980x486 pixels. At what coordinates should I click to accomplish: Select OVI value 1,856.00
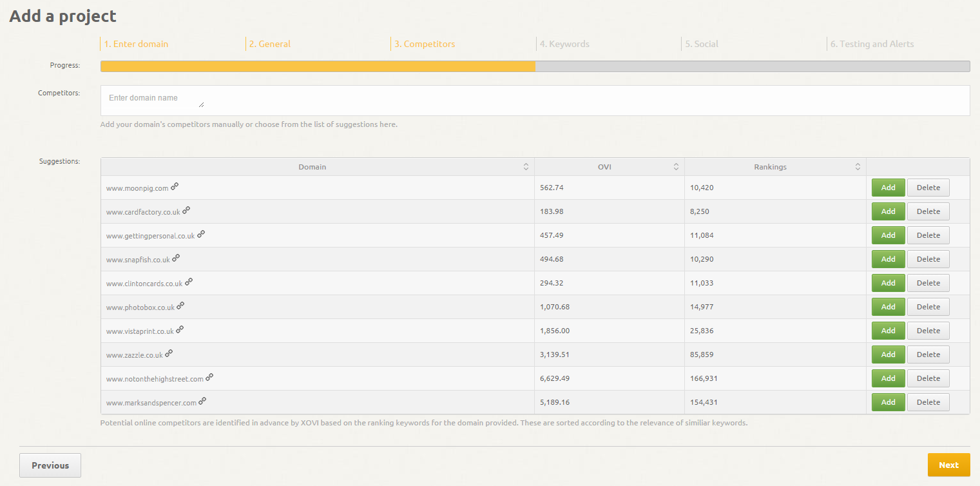point(555,331)
